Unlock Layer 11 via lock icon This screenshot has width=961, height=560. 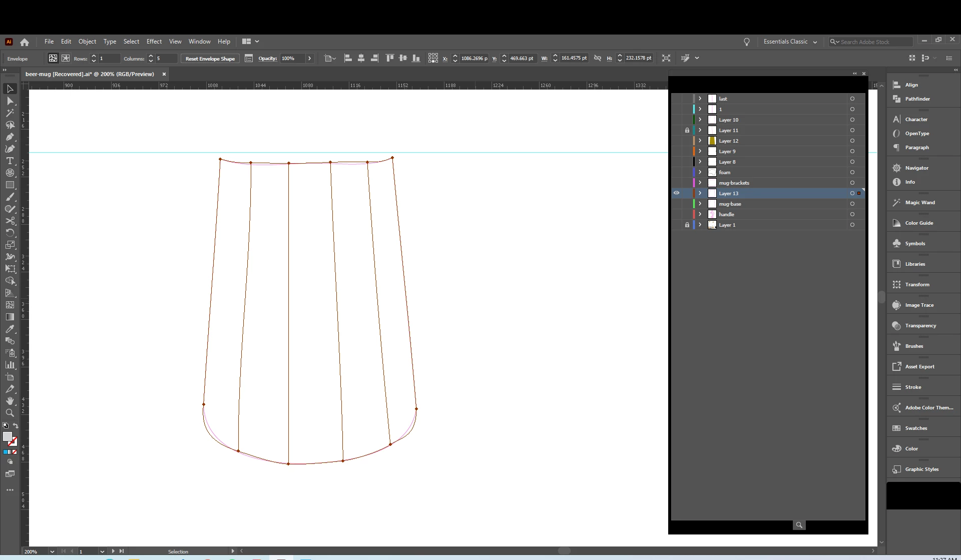[x=687, y=130]
